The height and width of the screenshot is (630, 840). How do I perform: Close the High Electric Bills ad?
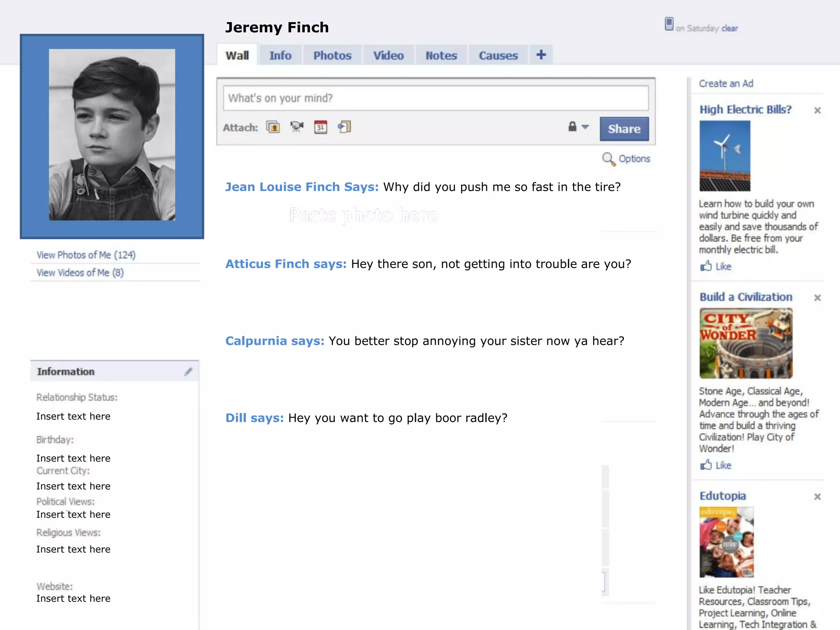click(817, 110)
